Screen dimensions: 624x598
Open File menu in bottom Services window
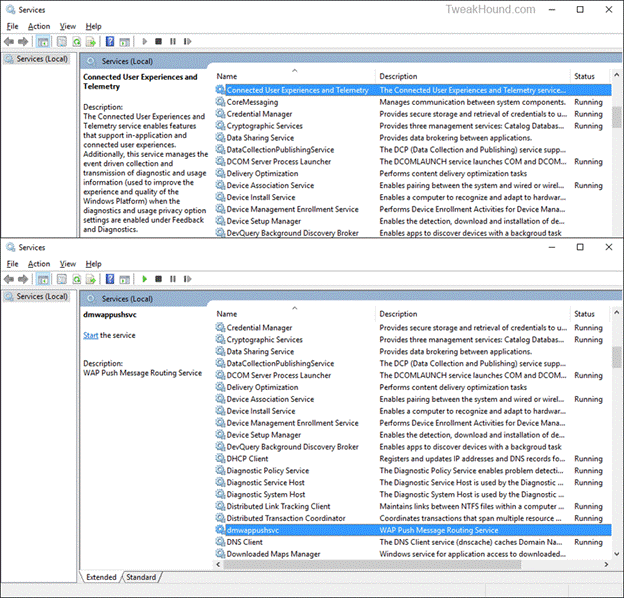click(x=12, y=264)
